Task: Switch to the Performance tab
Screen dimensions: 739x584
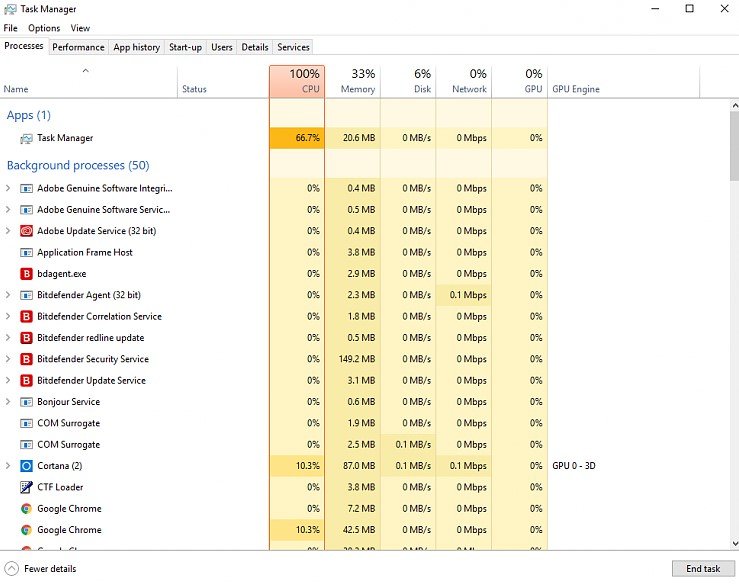Action: click(78, 47)
